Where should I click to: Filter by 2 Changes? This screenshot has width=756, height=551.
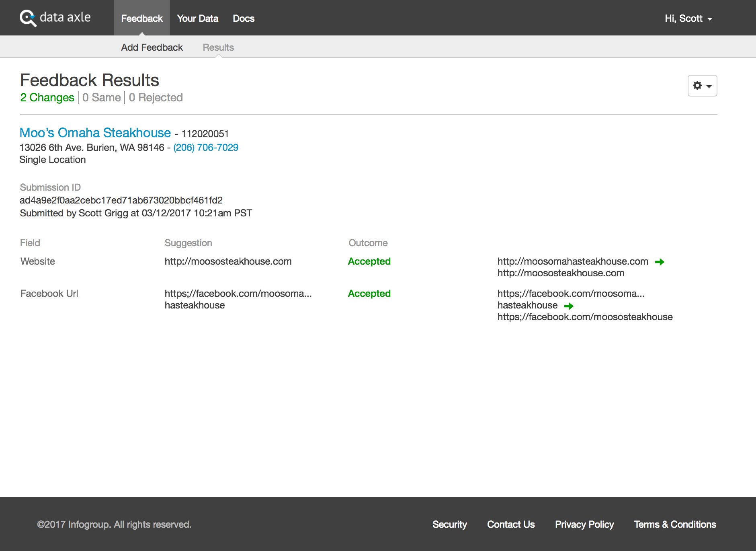(47, 98)
